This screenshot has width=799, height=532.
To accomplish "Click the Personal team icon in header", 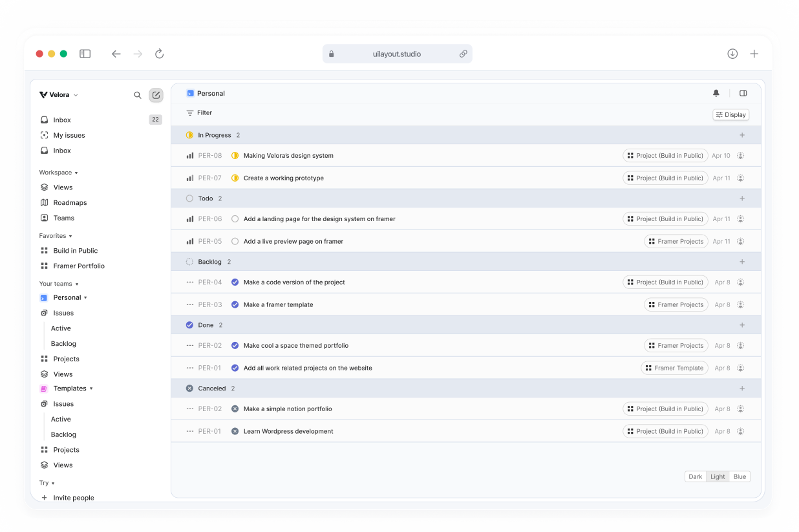I will point(190,93).
